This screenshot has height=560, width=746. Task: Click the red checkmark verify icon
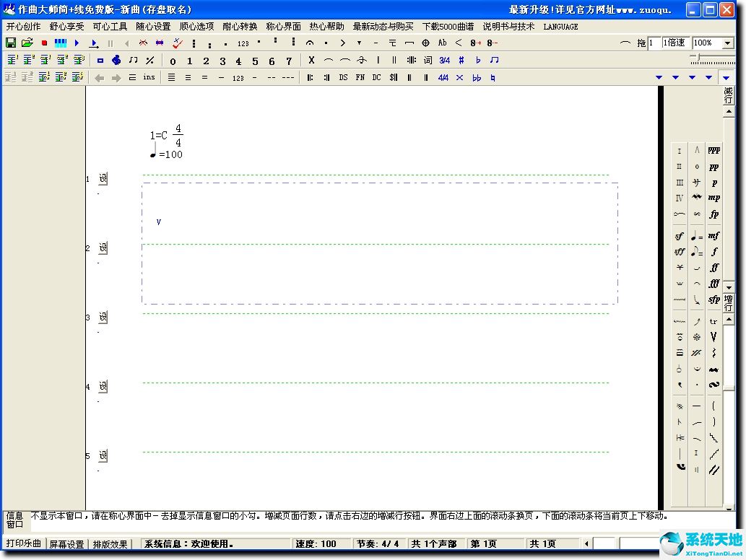[178, 43]
